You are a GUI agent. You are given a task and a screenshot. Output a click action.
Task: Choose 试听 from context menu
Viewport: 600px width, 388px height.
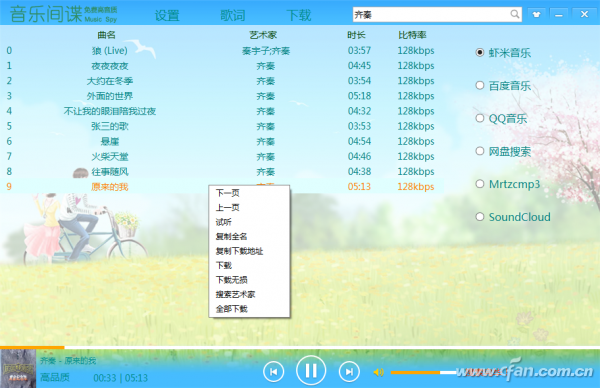click(249, 222)
